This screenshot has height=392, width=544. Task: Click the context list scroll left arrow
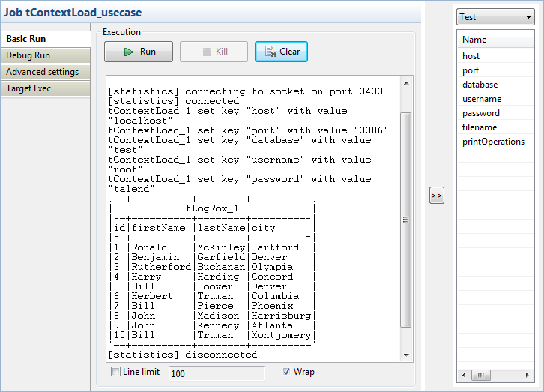(x=464, y=375)
